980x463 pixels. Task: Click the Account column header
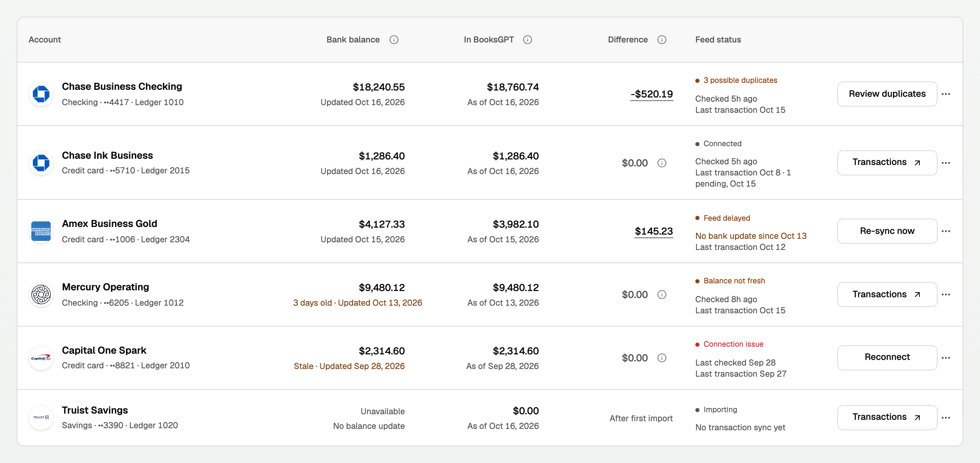click(45, 40)
